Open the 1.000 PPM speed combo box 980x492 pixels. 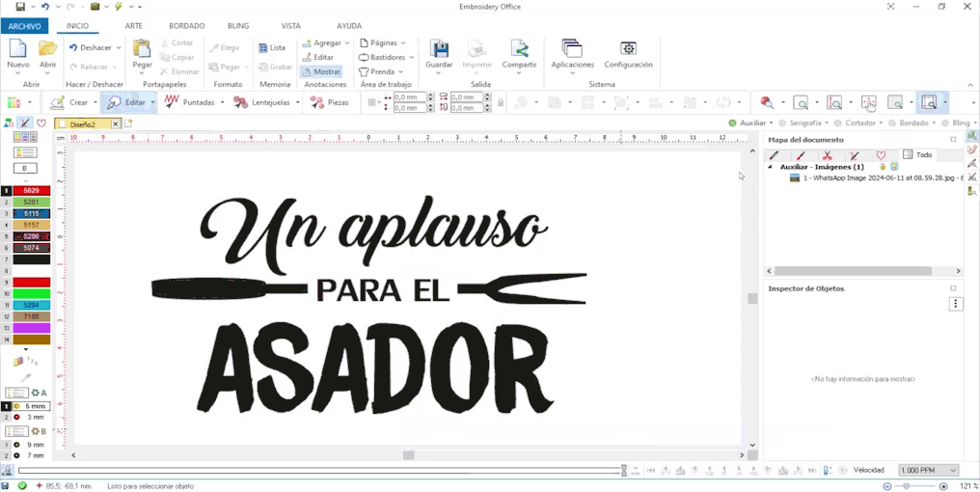pyautogui.click(x=928, y=470)
